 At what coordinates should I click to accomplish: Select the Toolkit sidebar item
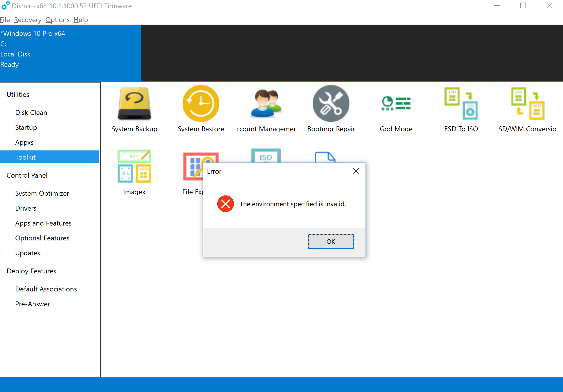coord(49,157)
